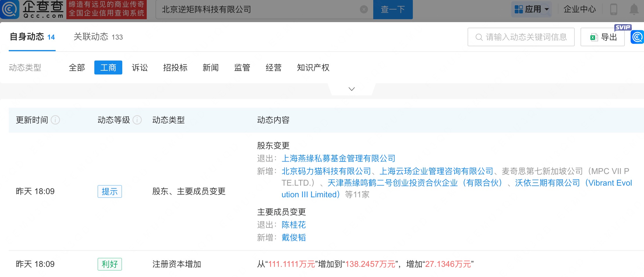The height and width of the screenshot is (277, 644).
Task: Click the Excel icon on the 导出 button
Action: pos(594,37)
